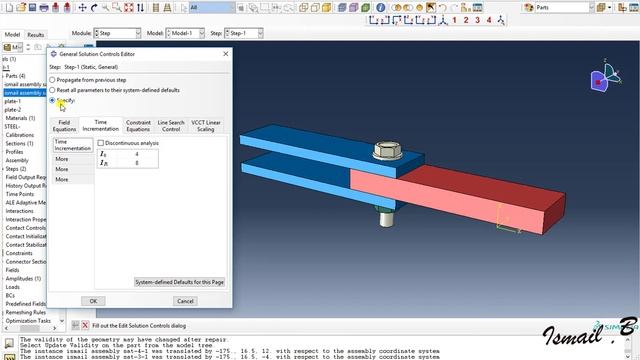Screen dimensions: 640x360
Task: Click the green cube display icon
Action: [365, 7]
